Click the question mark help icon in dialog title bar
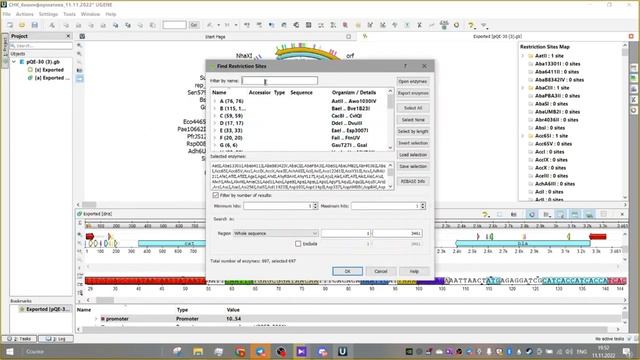The height and width of the screenshot is (360, 640). coord(405,66)
